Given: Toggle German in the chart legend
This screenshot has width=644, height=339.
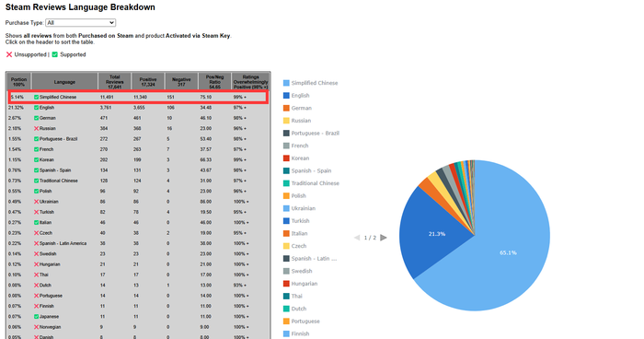Looking at the screenshot, I should 297,108.
